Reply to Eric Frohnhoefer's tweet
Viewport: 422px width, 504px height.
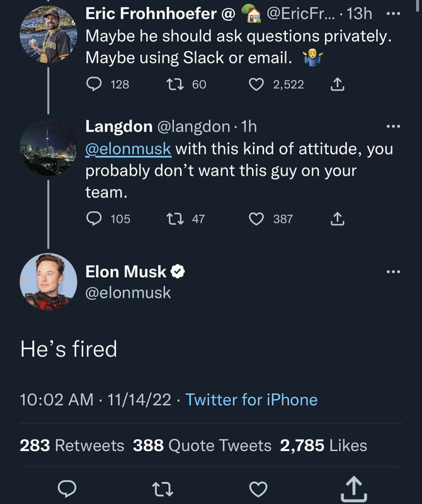click(x=93, y=84)
